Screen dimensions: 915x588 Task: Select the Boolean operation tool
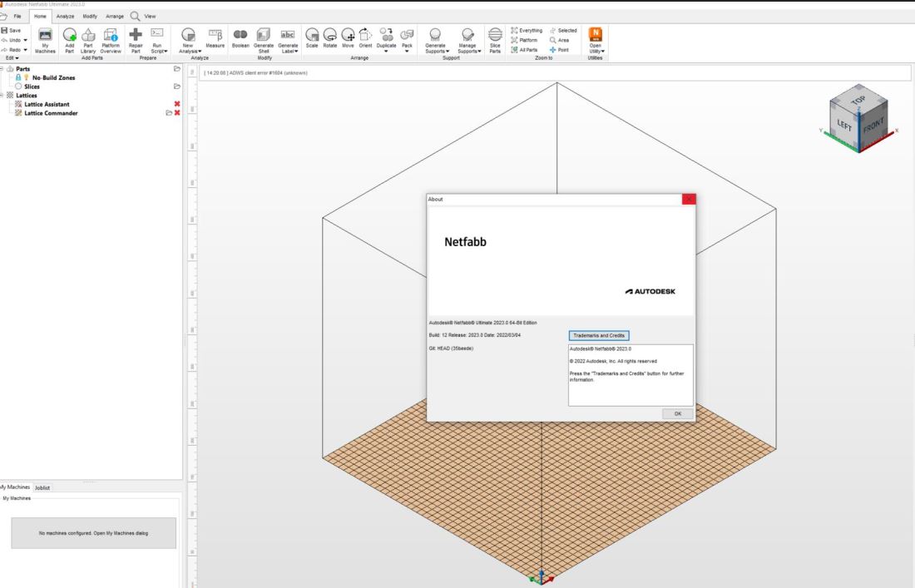point(240,38)
